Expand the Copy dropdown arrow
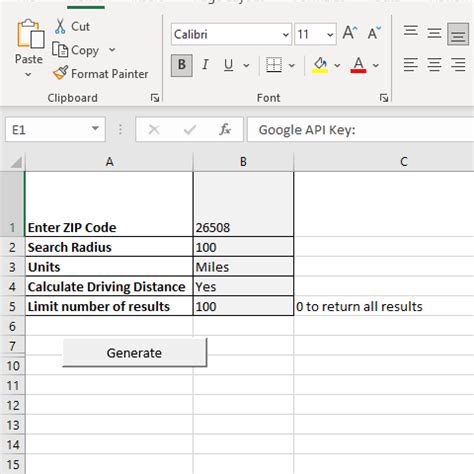Image resolution: width=474 pixels, height=474 pixels. tap(112, 50)
